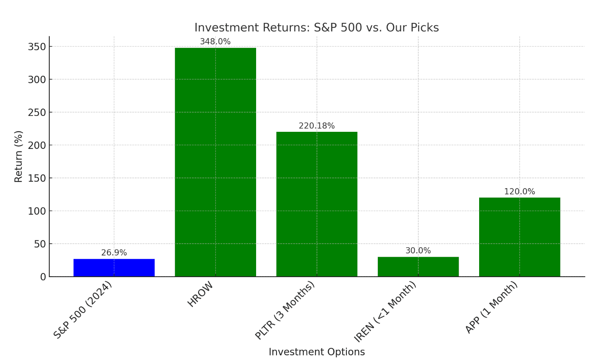The width and height of the screenshot is (598, 364).
Task: Click the 30.0% value label
Action: click(418, 251)
